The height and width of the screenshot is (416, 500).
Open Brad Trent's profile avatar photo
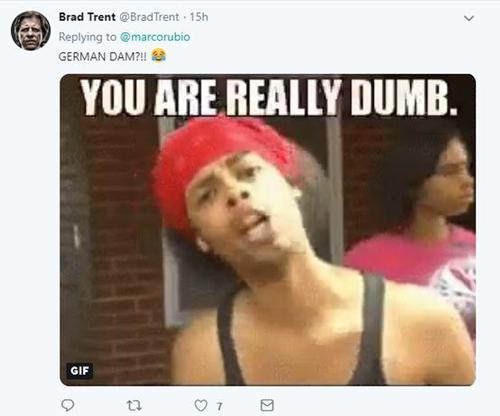pyautogui.click(x=31, y=31)
